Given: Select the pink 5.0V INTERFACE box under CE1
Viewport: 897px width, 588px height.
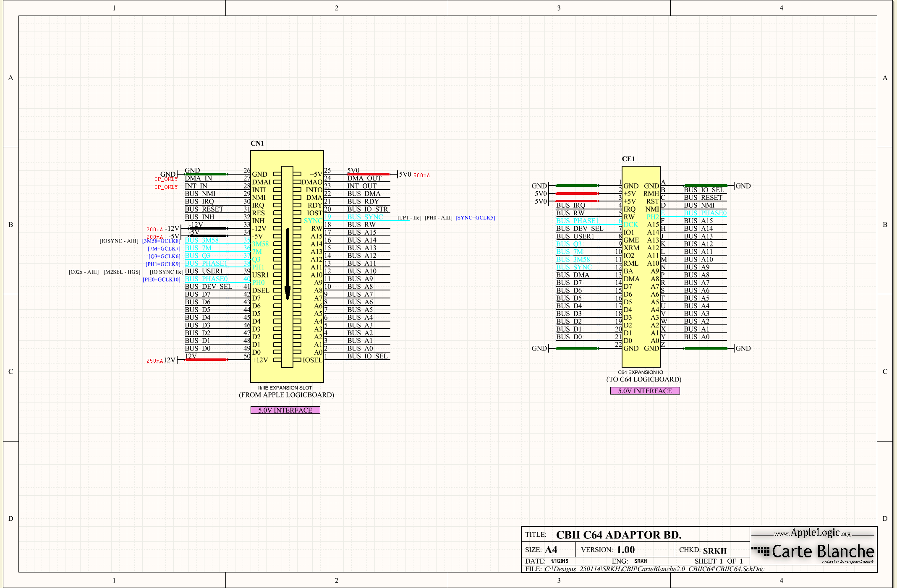Looking at the screenshot, I should (645, 391).
